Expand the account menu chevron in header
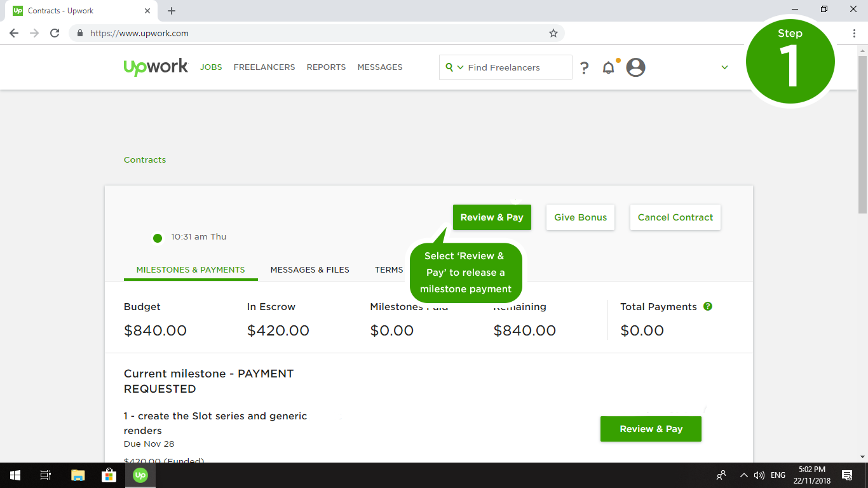Screen dimensions: 868x488 click(x=724, y=67)
